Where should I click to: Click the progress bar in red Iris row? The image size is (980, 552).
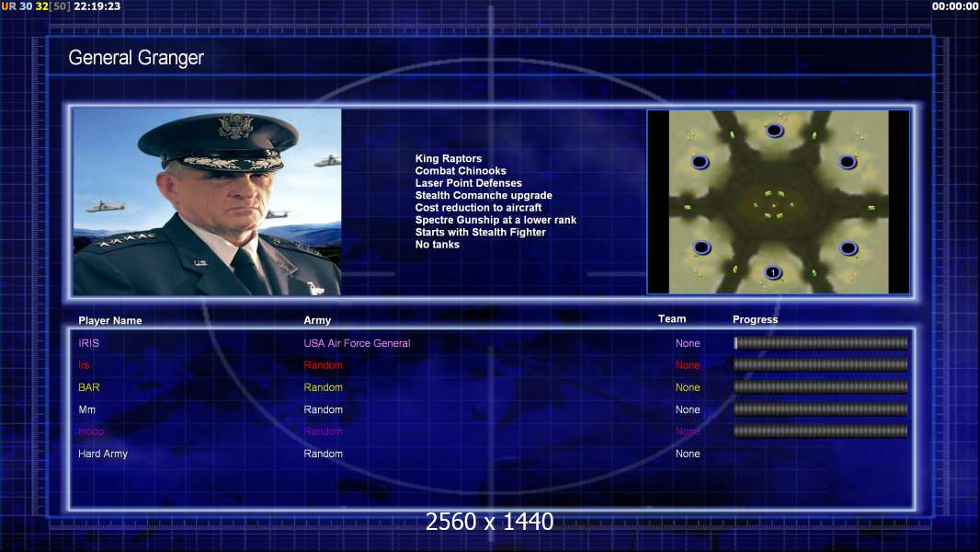821,364
